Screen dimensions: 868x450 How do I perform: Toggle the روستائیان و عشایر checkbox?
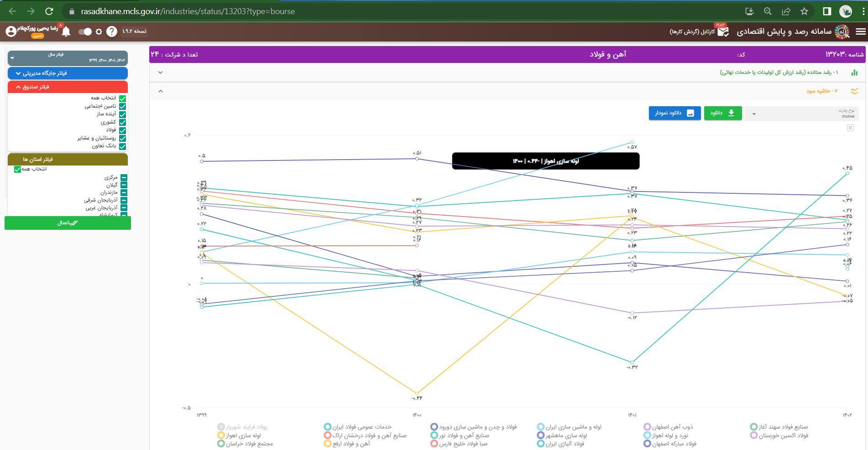(122, 138)
